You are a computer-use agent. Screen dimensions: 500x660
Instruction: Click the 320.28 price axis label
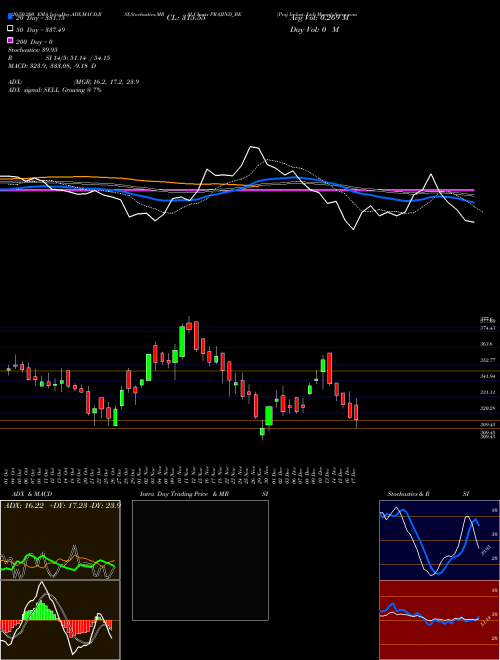coord(488,408)
